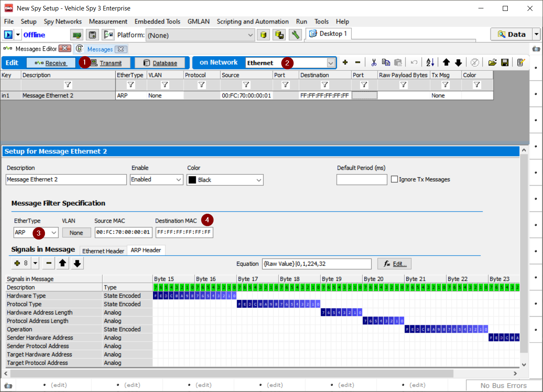Click the undo arrow icon
Image resolution: width=543 pixels, height=392 pixels.
414,62
